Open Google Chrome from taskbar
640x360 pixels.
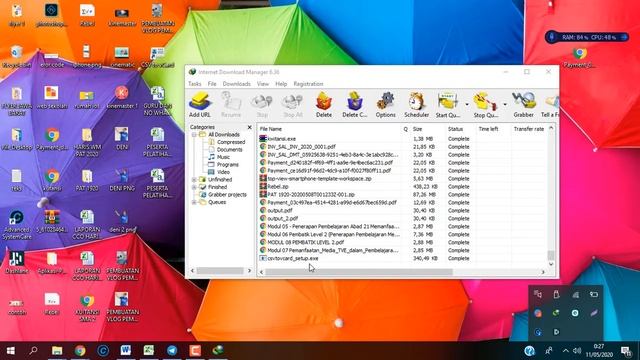point(80,351)
